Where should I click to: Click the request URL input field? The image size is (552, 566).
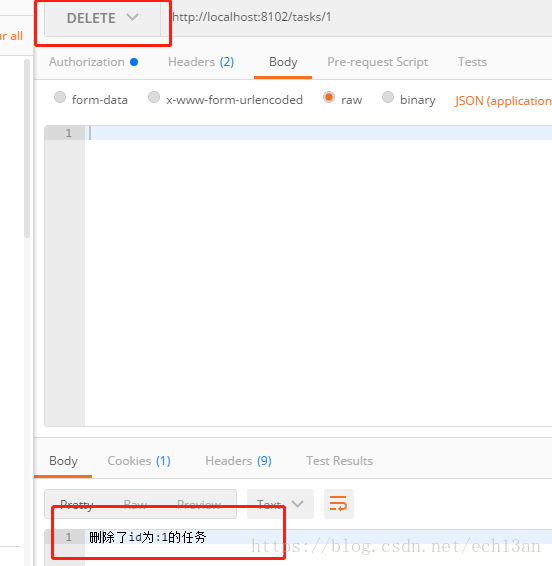(x=361, y=17)
